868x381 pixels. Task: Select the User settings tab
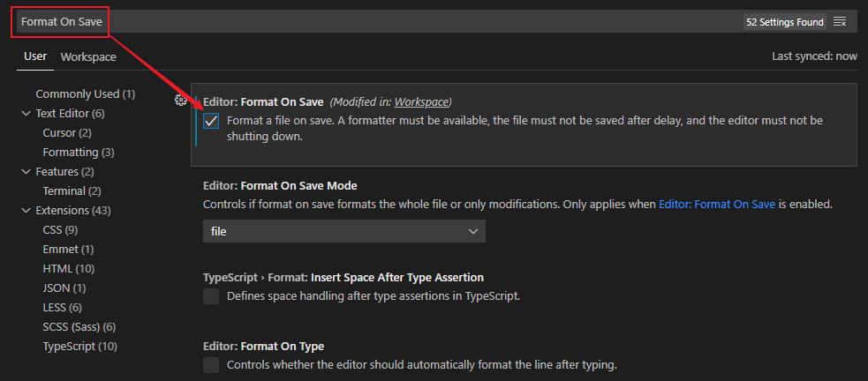(x=35, y=57)
